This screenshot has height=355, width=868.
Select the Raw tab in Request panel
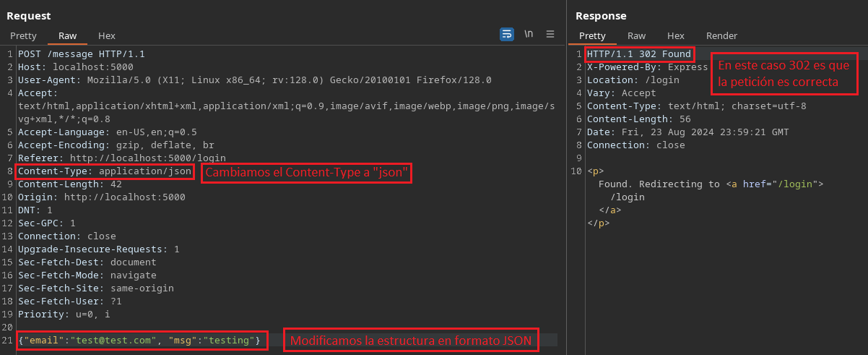coord(67,35)
